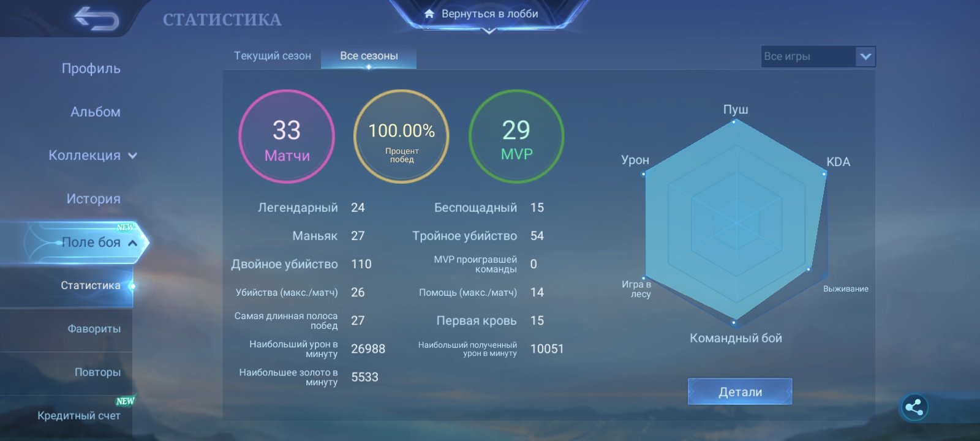Click the 33 Матчи circle
Viewport: 980px width, 441px height.
[x=287, y=137]
